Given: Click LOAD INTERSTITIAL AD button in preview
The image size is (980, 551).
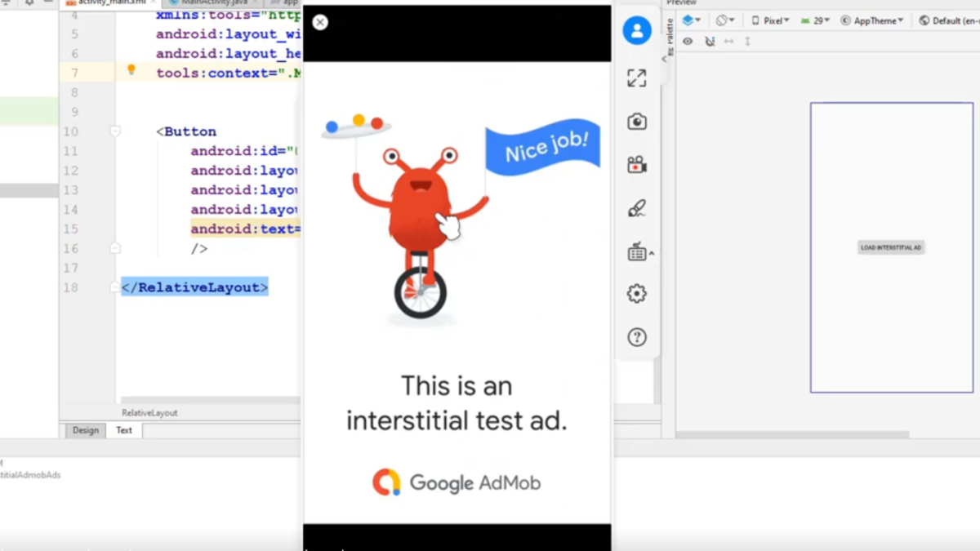Looking at the screenshot, I should (x=890, y=247).
